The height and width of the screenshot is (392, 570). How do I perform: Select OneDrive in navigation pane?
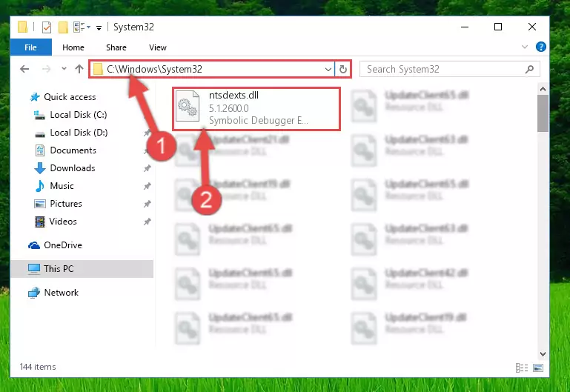tap(63, 245)
